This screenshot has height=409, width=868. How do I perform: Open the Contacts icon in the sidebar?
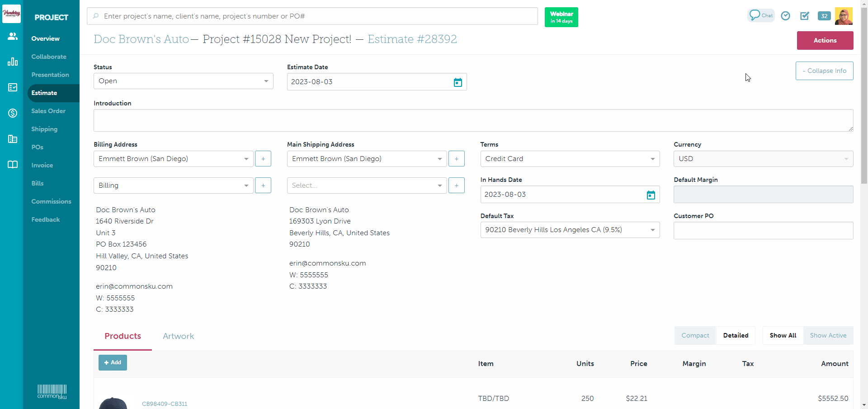pos(12,36)
